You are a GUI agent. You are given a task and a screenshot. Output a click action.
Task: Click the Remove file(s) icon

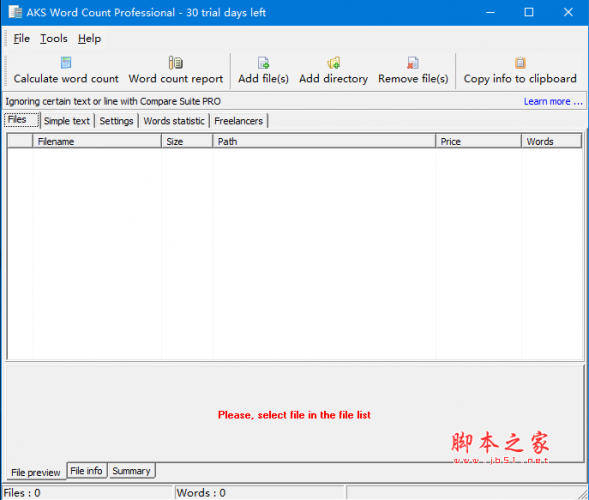click(413, 63)
